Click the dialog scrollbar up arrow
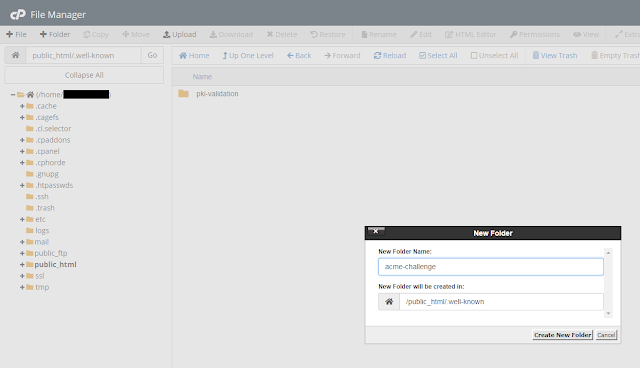 coord(608,253)
